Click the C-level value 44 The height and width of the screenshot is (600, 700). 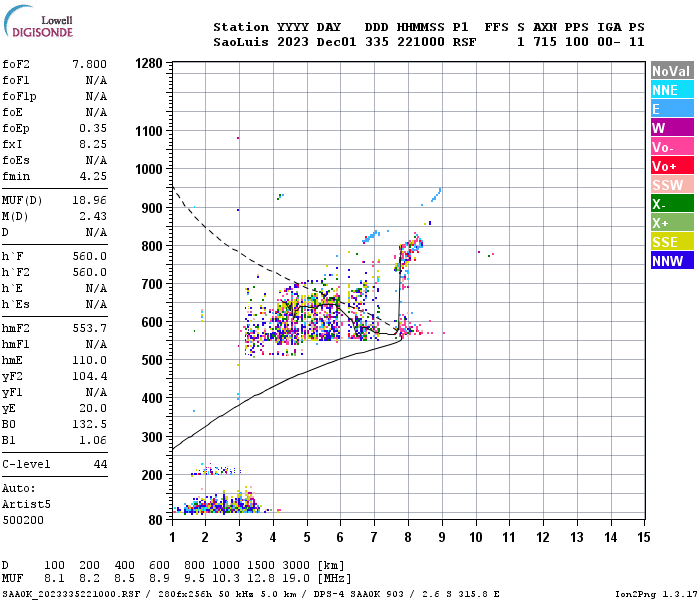pos(100,464)
